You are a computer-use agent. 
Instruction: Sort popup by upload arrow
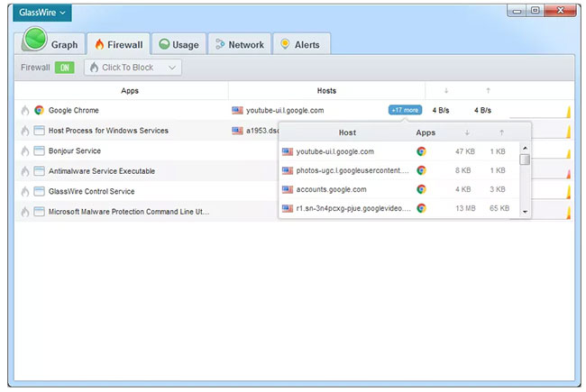(501, 132)
